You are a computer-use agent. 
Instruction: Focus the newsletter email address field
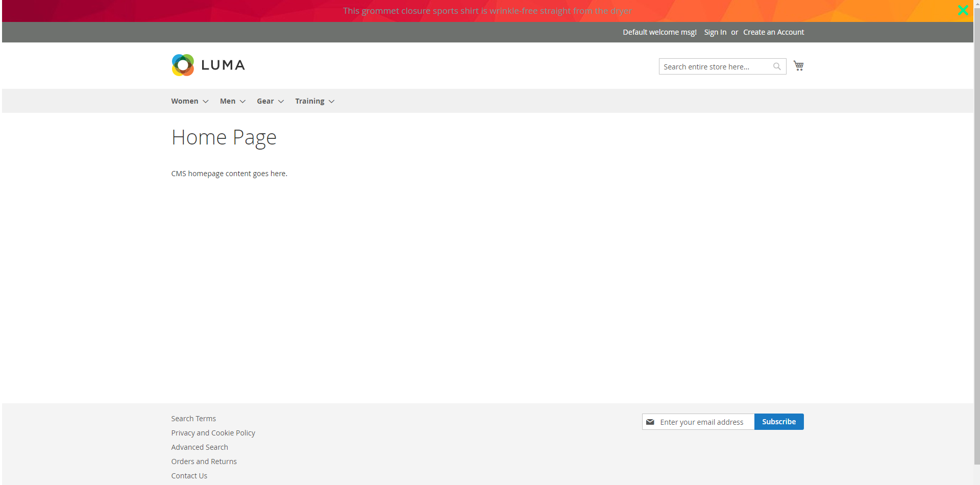pos(704,422)
